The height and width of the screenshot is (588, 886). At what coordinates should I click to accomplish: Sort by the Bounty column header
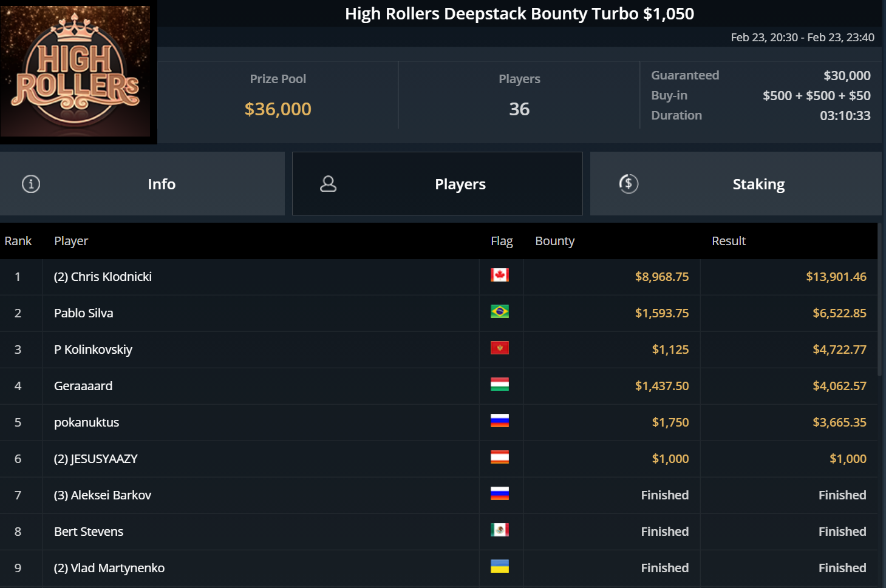554,241
